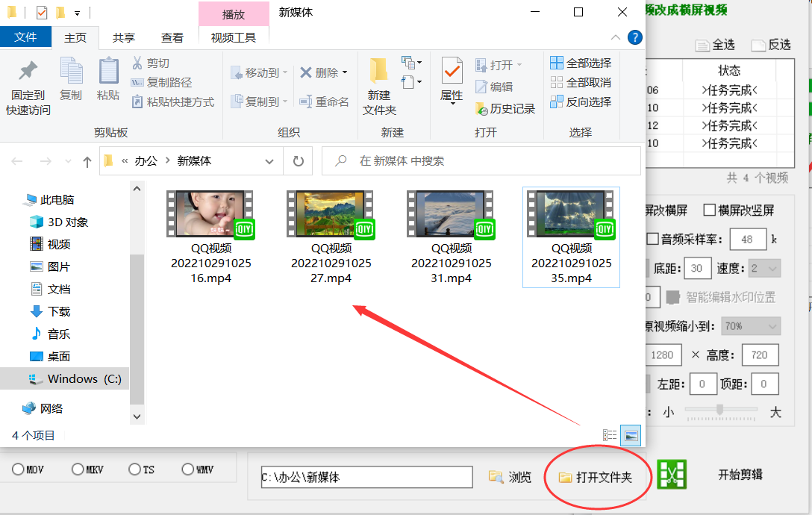Image resolution: width=812 pixels, height=515 pixels.
Task: Navigate back with the left arrow
Action: point(17,162)
